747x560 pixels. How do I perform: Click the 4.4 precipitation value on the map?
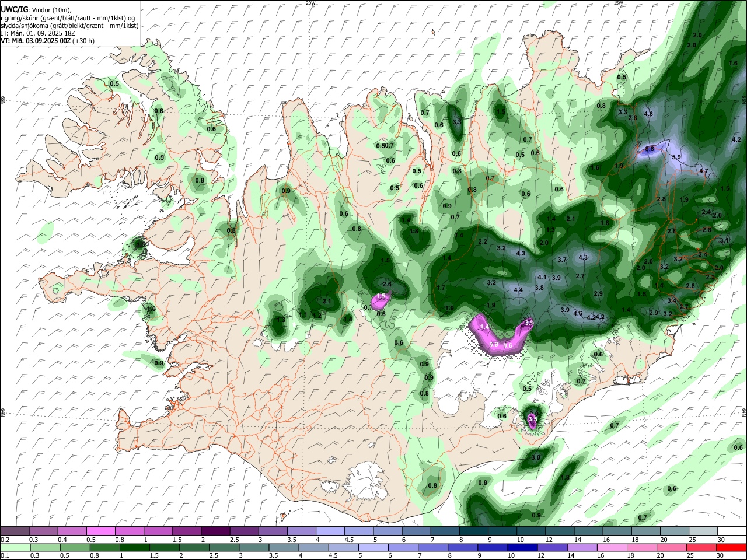coord(518,290)
